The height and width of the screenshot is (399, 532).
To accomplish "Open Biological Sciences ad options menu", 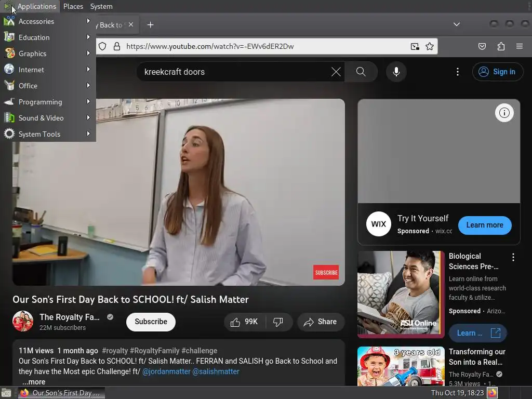I will (513, 257).
